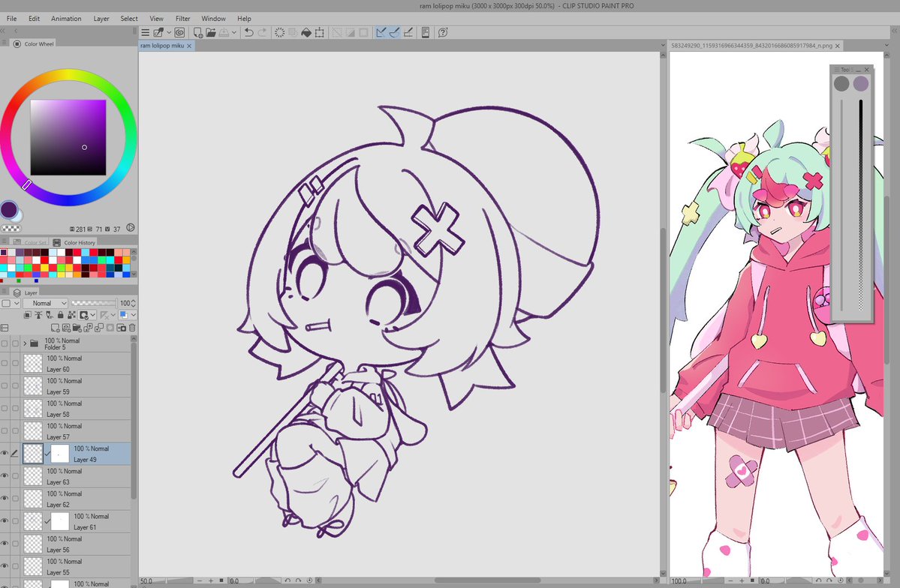Click the CLIP STUDIO spiral icon
This screenshot has width=900, height=588.
coord(179,33)
